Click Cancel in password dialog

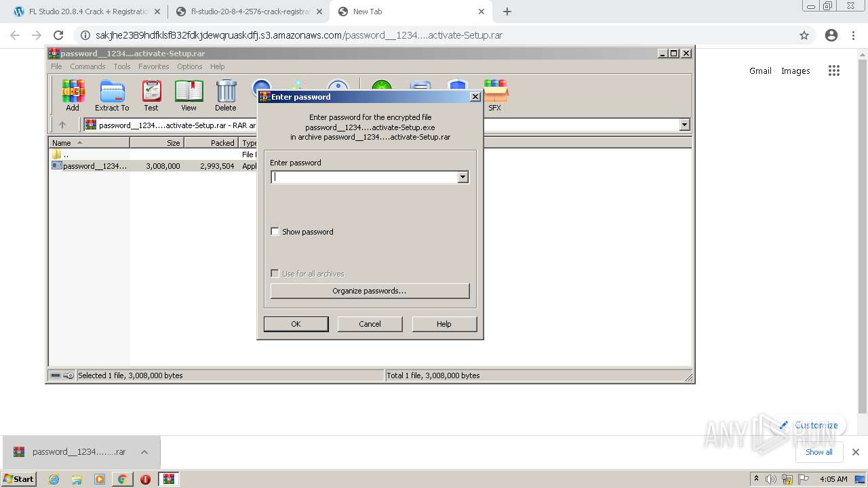[x=370, y=324]
